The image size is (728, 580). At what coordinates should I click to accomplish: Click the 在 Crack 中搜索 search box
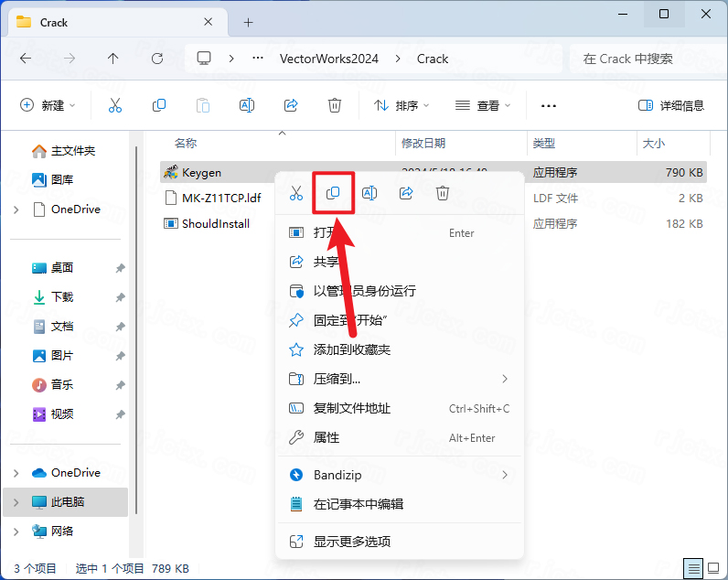point(640,59)
